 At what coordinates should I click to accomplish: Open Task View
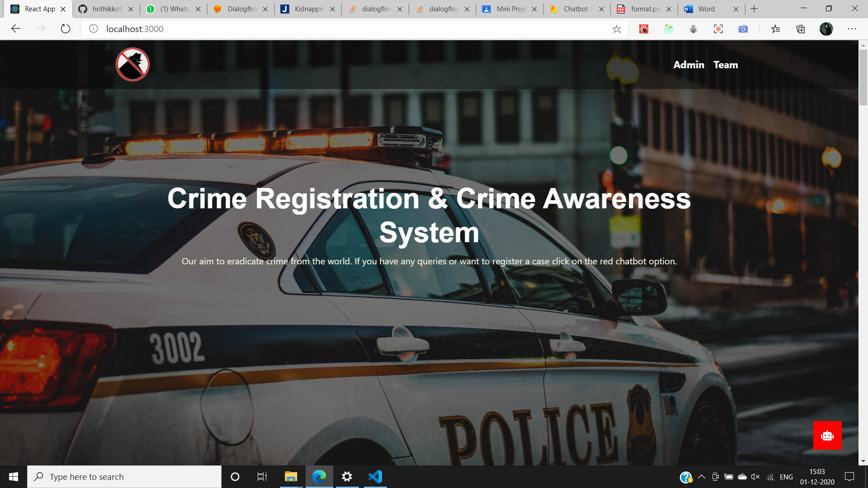(262, 477)
